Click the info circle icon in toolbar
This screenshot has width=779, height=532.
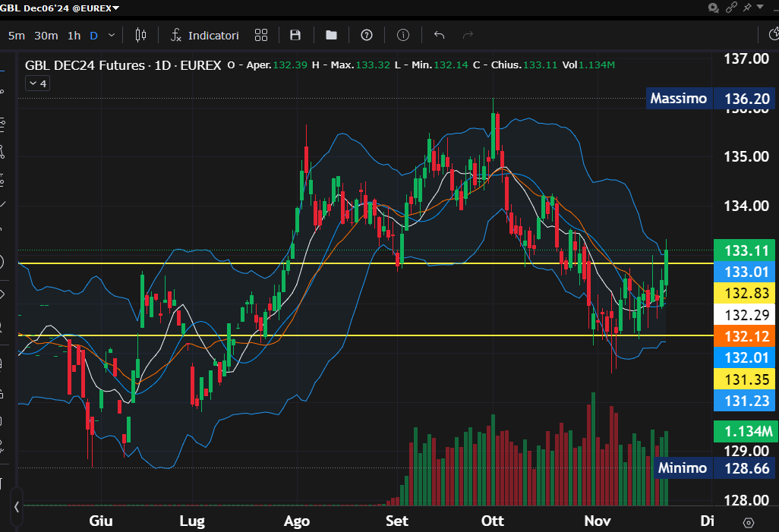tap(403, 35)
